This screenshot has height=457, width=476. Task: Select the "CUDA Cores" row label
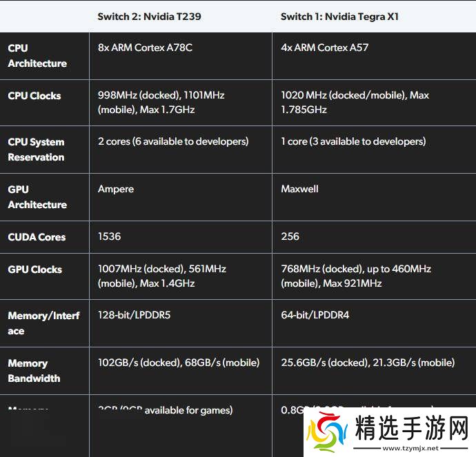tap(37, 237)
